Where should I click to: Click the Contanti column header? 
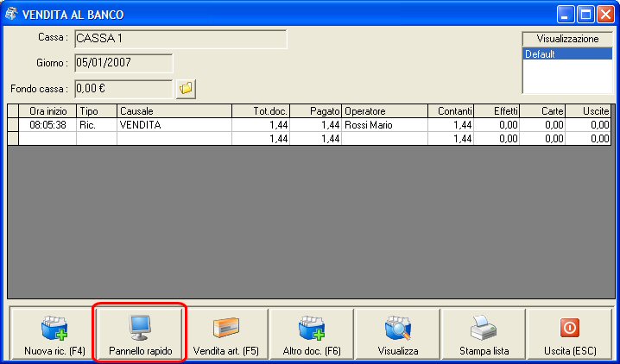click(451, 111)
